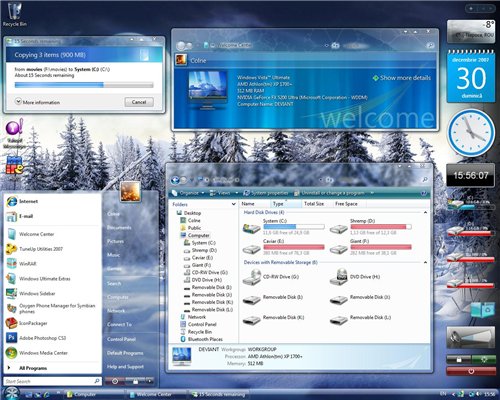Open Documents from Start menu right pane
The image size is (500, 400).
119,228
